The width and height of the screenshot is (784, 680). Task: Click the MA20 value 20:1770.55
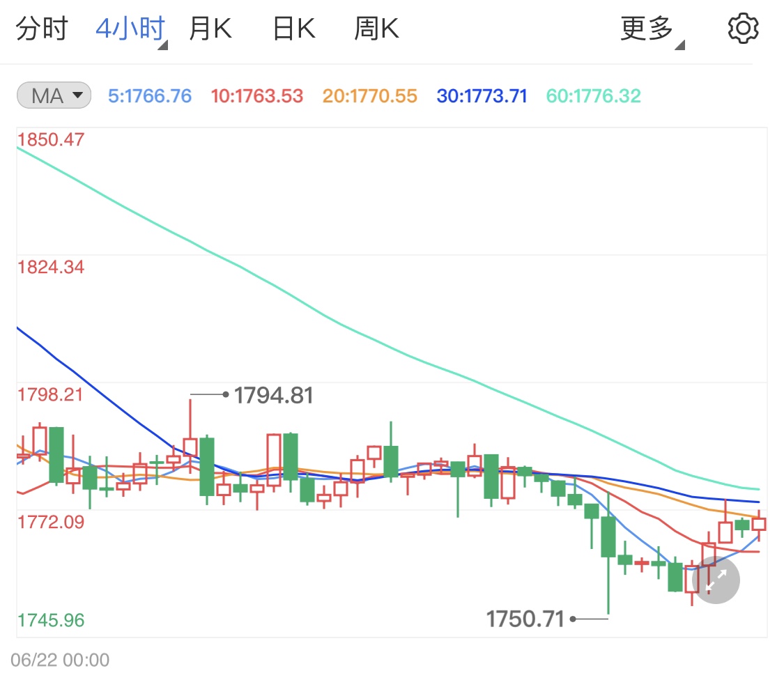coord(369,96)
